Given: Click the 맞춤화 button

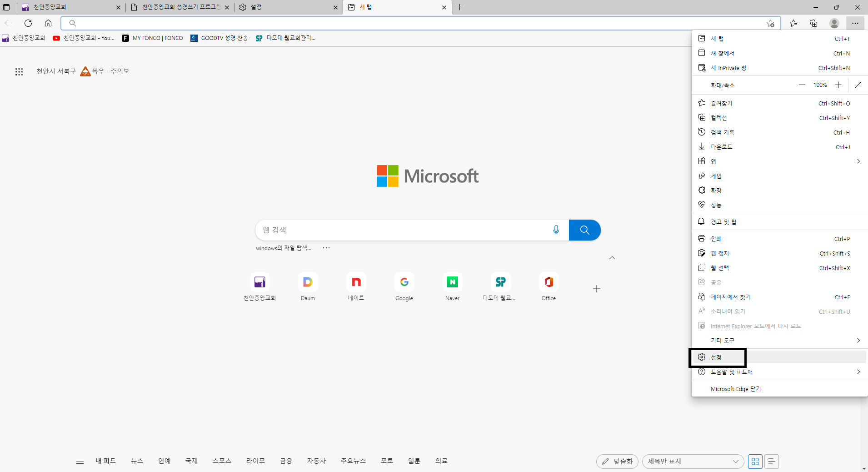Looking at the screenshot, I should coord(617,462).
